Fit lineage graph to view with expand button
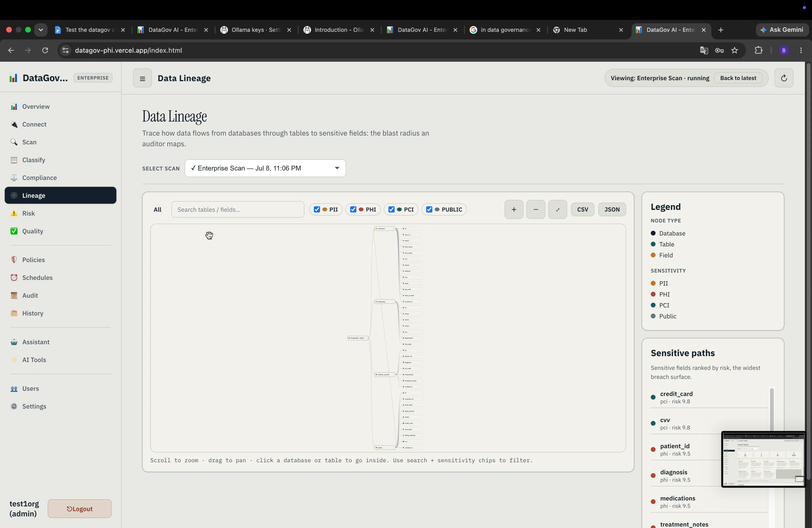Screen dimensions: 812x528 557,209
